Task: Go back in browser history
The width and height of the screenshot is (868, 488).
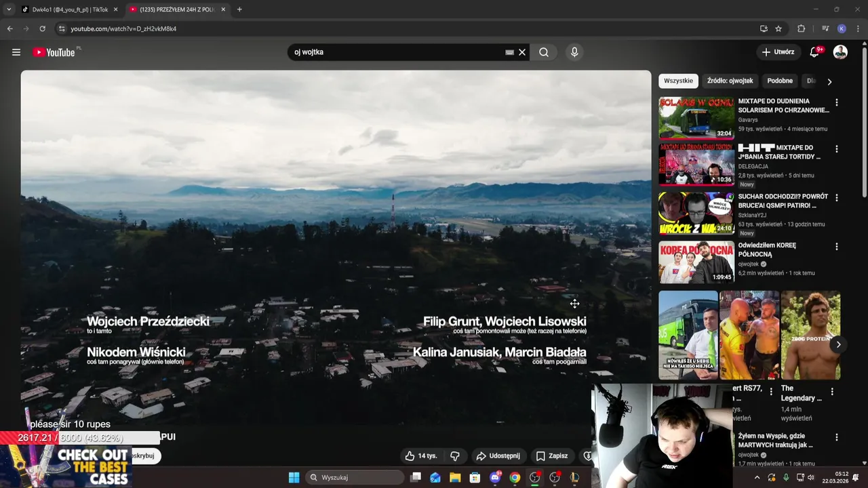Action: tap(9, 28)
